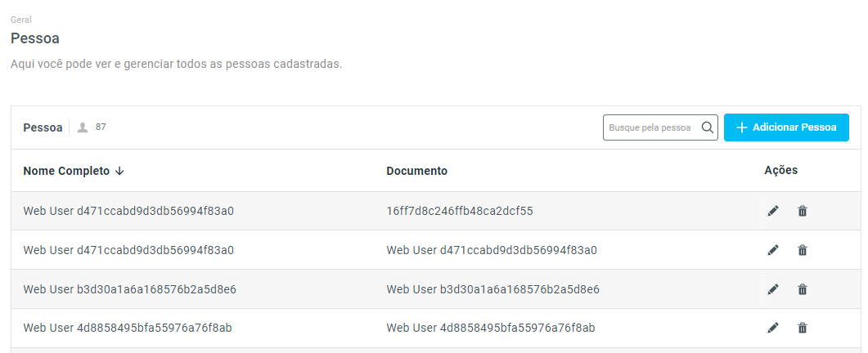Select the Documento column header
Viewport: 868px width, 353px height.
point(416,171)
